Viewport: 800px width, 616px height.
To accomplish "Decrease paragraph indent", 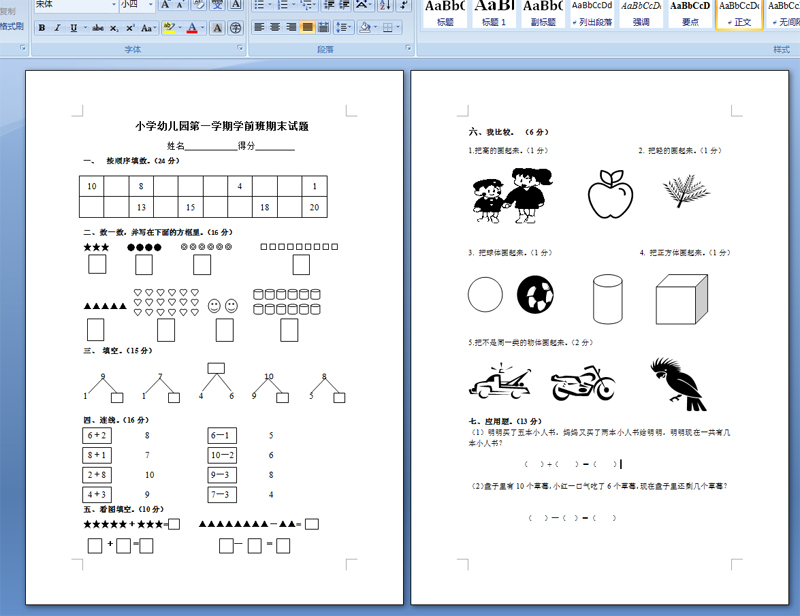I will coord(329,5).
